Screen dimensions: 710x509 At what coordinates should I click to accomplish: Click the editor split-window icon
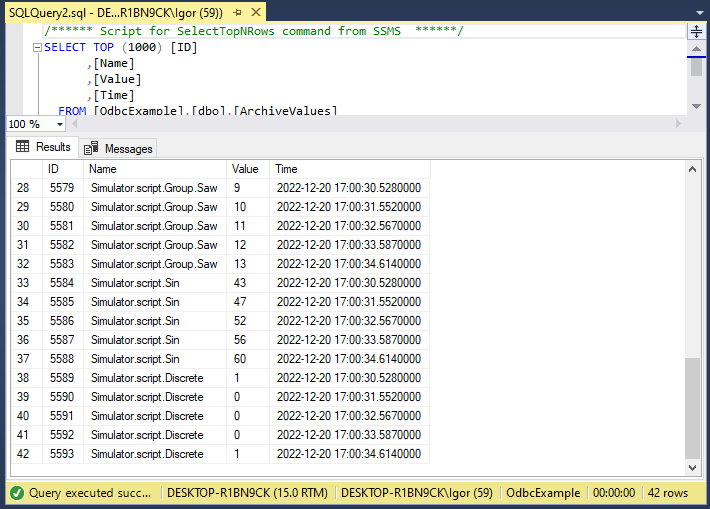[696, 31]
